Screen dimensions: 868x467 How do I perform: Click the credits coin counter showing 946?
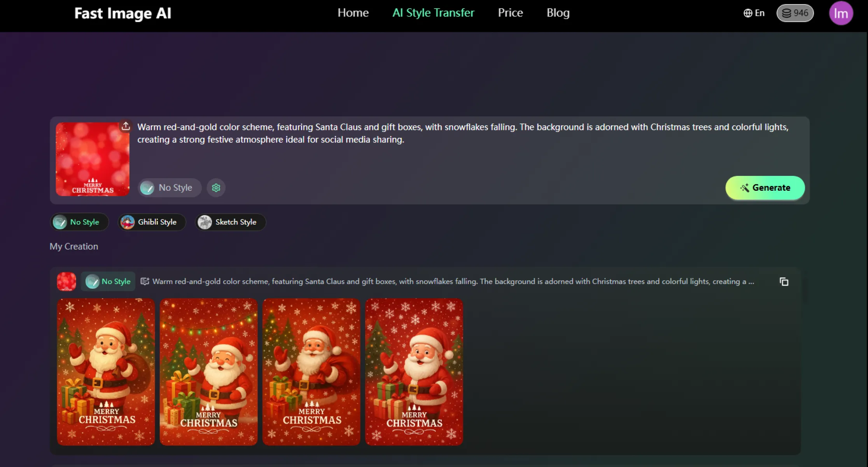coord(795,13)
